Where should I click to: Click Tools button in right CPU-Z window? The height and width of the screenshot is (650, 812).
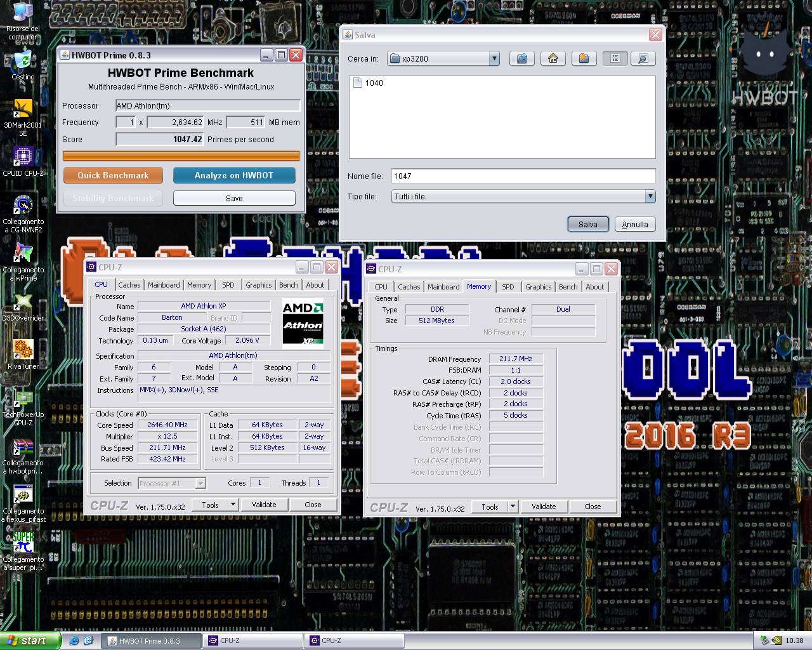coord(490,507)
